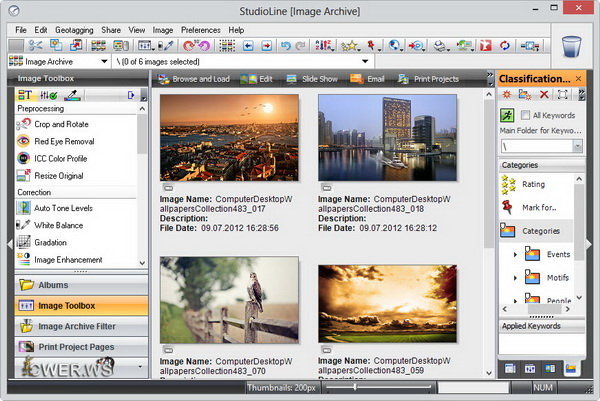Click the thumbnail size slider

[353, 386]
